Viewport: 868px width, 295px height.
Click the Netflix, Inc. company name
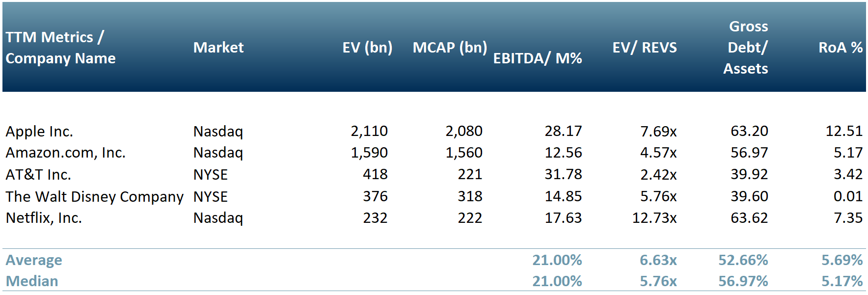pyautogui.click(x=44, y=218)
